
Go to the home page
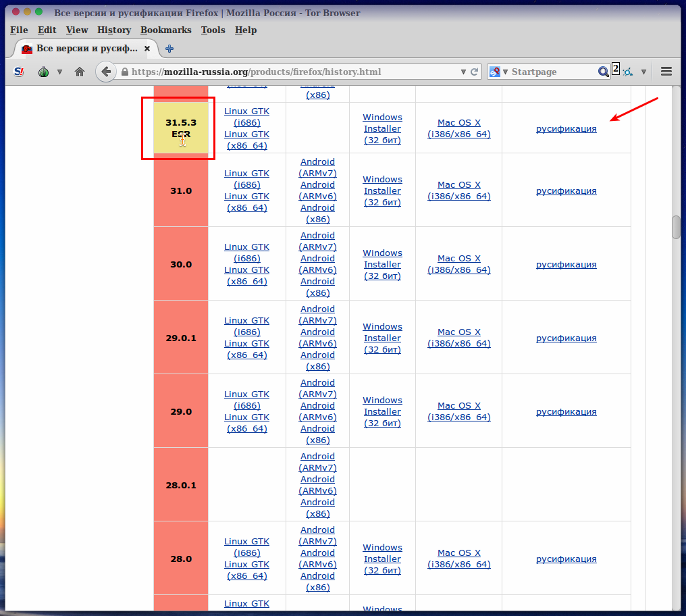point(80,72)
